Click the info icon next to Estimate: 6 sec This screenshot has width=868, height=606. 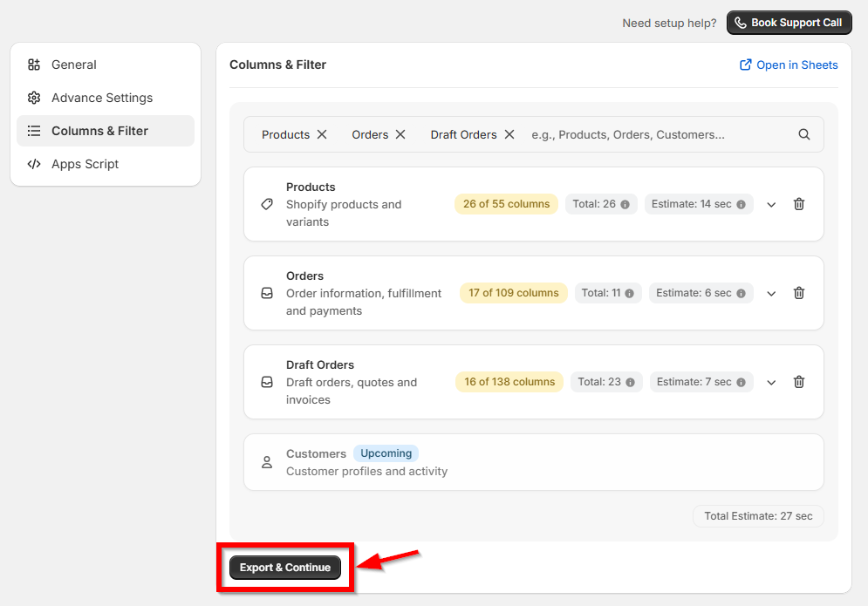[x=742, y=293]
